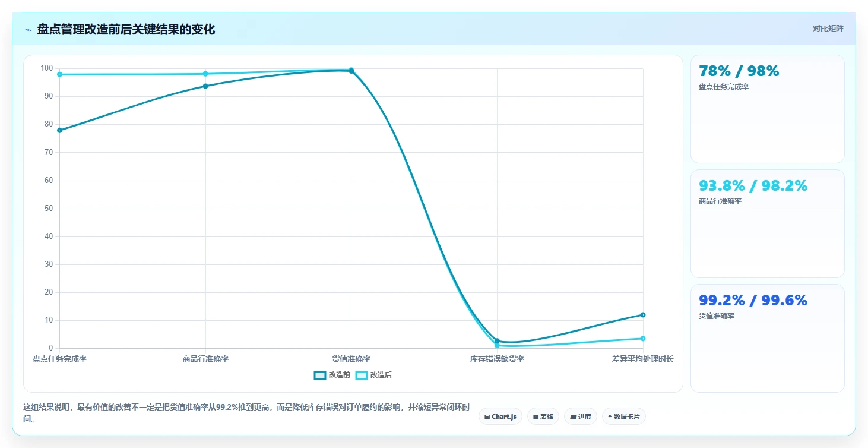Click the summary paragraph starting 这组结果说明

(x=246, y=413)
